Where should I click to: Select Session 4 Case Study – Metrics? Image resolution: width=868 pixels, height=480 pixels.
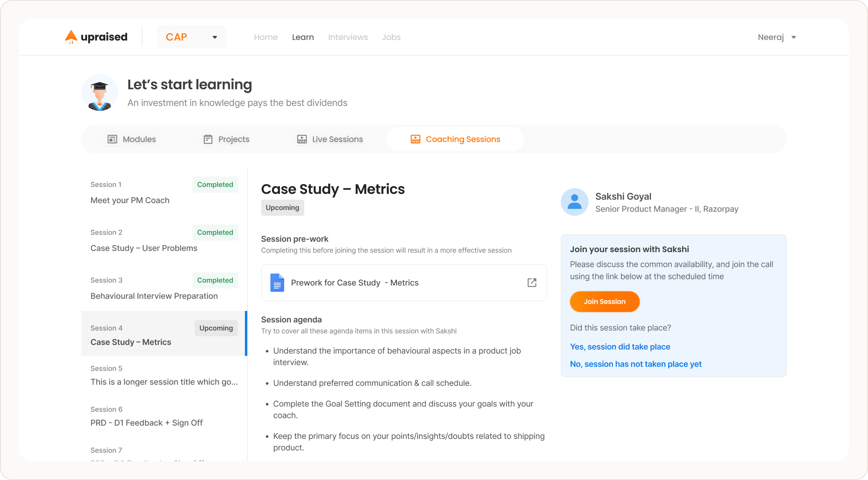164,333
